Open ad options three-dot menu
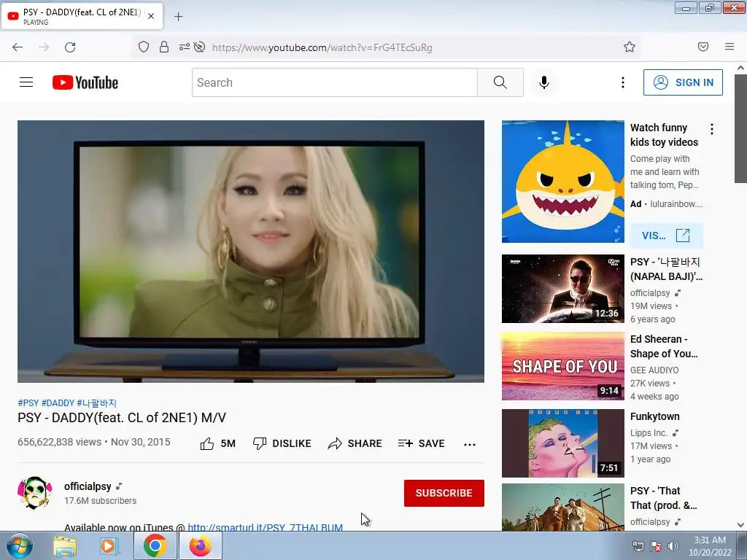 (712, 129)
